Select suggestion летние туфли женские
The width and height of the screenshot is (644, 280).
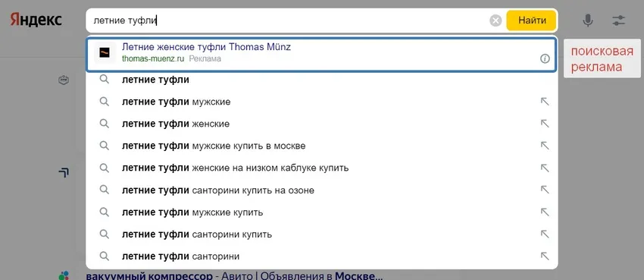point(321,124)
